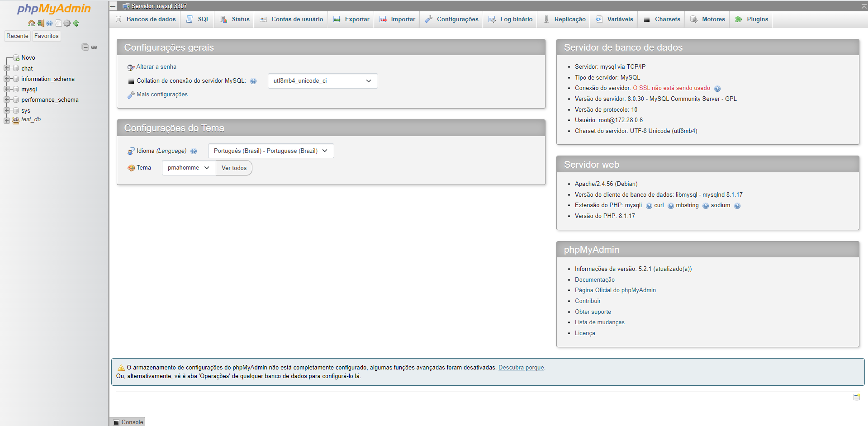Click the sticky note icon at page bottom
Viewport: 868px width, 426px height.
tap(857, 397)
